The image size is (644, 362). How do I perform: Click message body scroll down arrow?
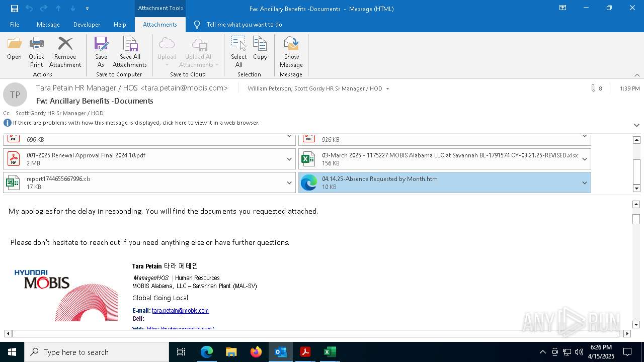(x=636, y=325)
